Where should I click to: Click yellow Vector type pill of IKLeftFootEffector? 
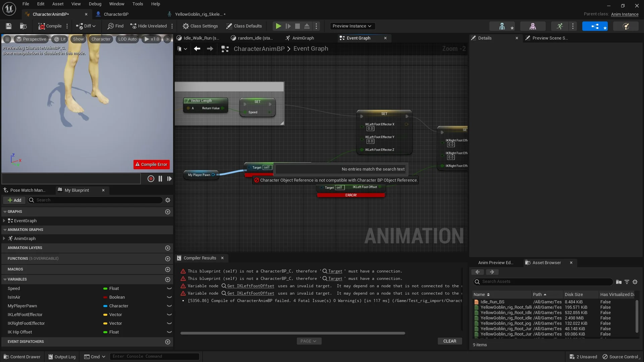tap(105, 315)
